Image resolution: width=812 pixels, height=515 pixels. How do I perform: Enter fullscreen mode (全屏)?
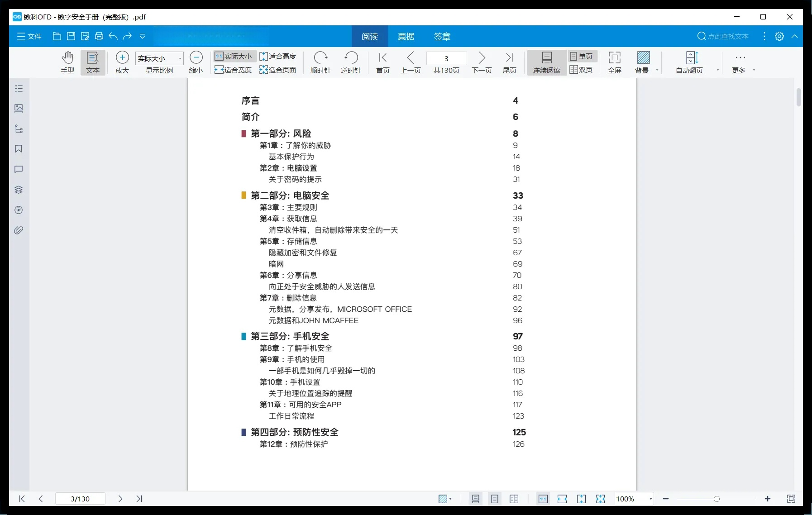pyautogui.click(x=615, y=62)
